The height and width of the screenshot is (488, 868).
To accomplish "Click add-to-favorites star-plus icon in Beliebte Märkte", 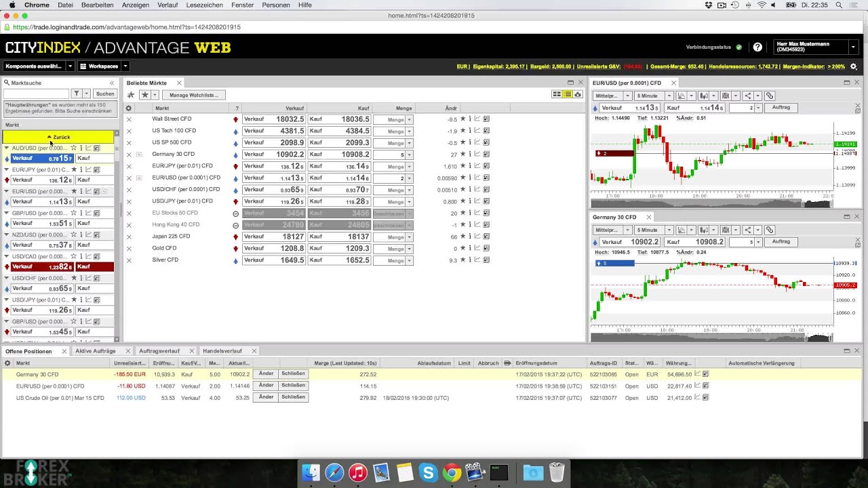I will pyautogui.click(x=131, y=95).
